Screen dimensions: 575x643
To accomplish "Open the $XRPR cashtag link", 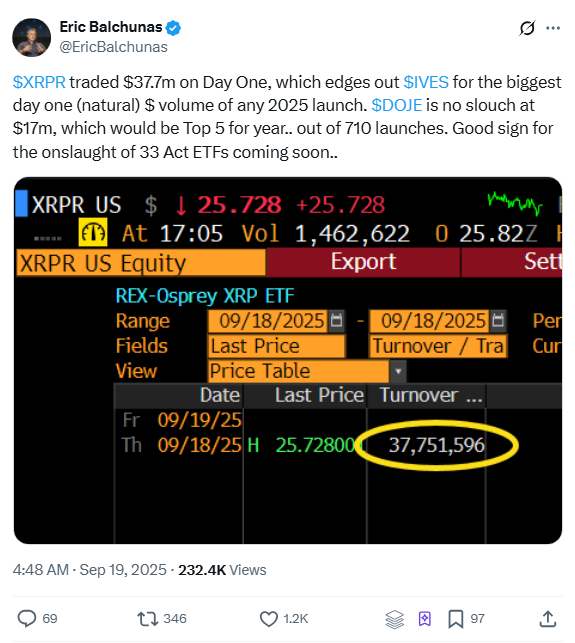I will pos(39,82).
